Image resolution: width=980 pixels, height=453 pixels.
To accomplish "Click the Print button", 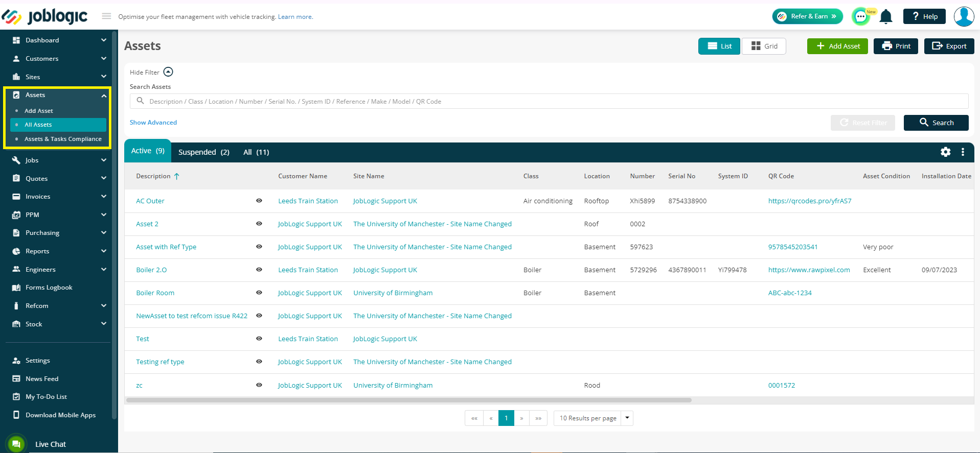I will tap(896, 46).
